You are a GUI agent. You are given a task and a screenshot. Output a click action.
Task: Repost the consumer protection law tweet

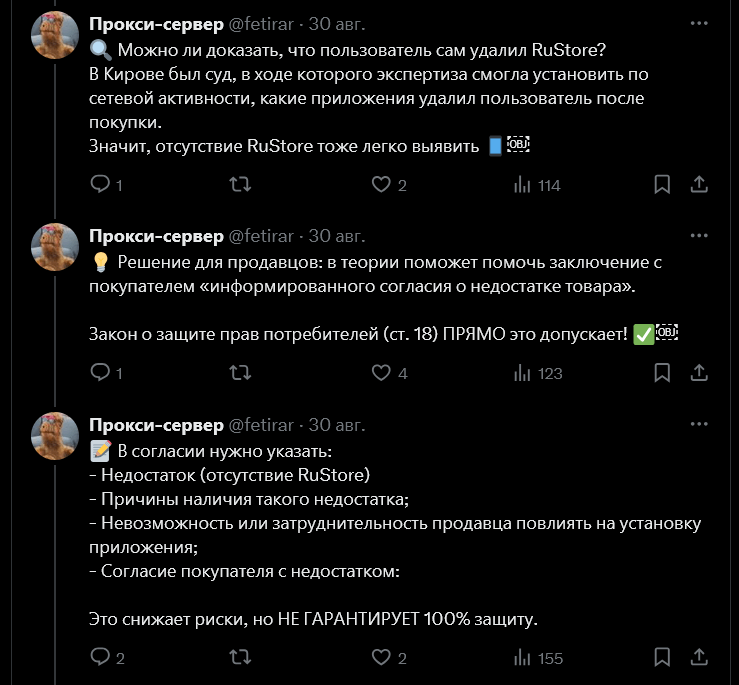pyautogui.click(x=240, y=373)
